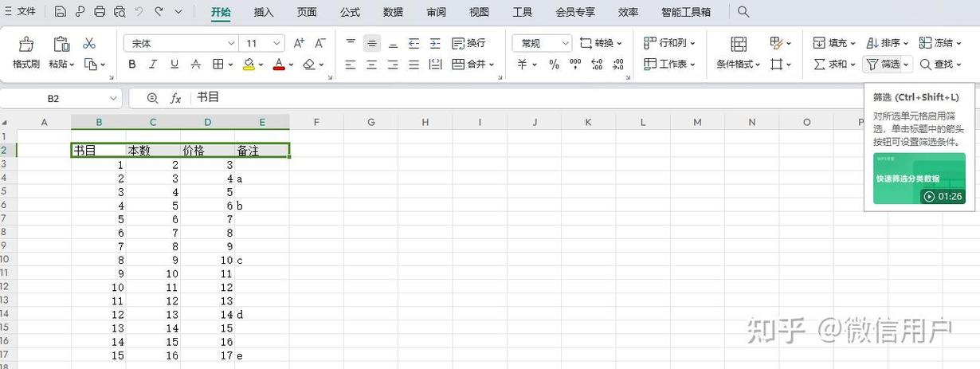Screen dimensions: 980x369
Task: Align text right
Action: click(x=393, y=65)
